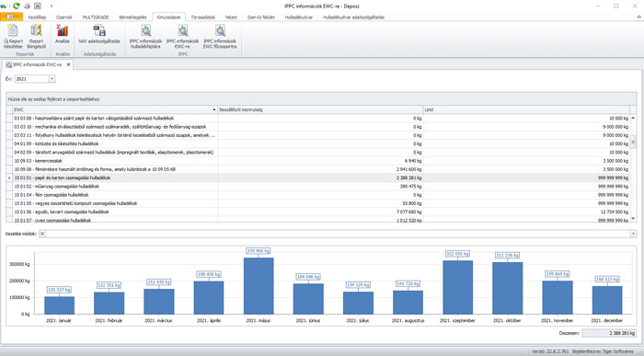This screenshot has width=644, height=356.
Task: Click the 2021. október chart bar
Action: (x=507, y=288)
